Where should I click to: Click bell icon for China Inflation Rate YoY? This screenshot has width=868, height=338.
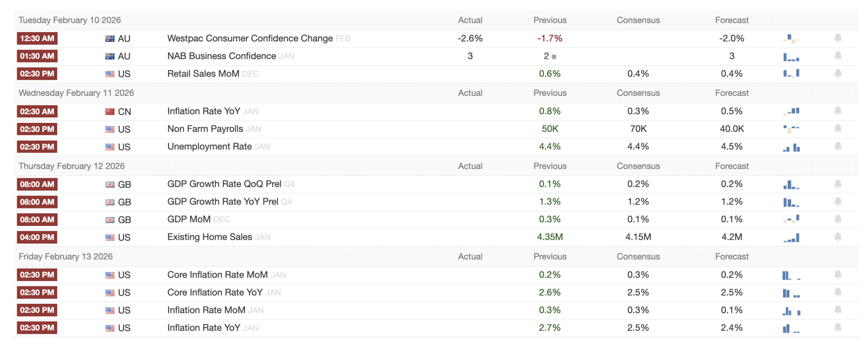tap(837, 111)
